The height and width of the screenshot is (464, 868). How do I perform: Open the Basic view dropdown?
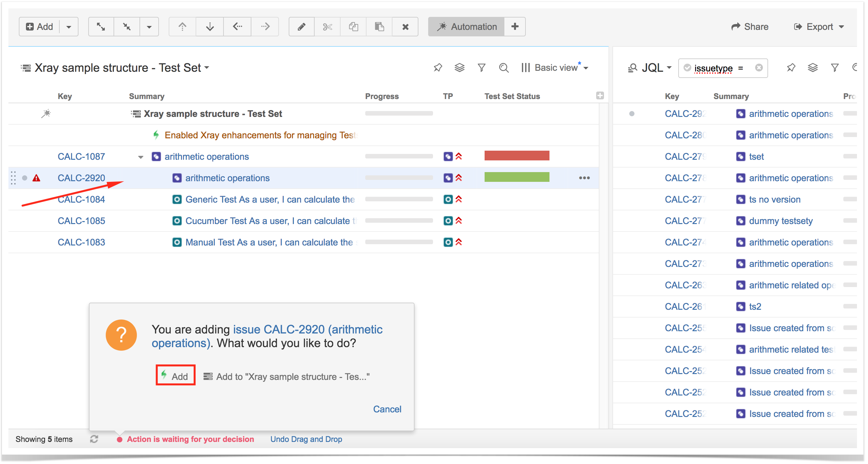555,68
